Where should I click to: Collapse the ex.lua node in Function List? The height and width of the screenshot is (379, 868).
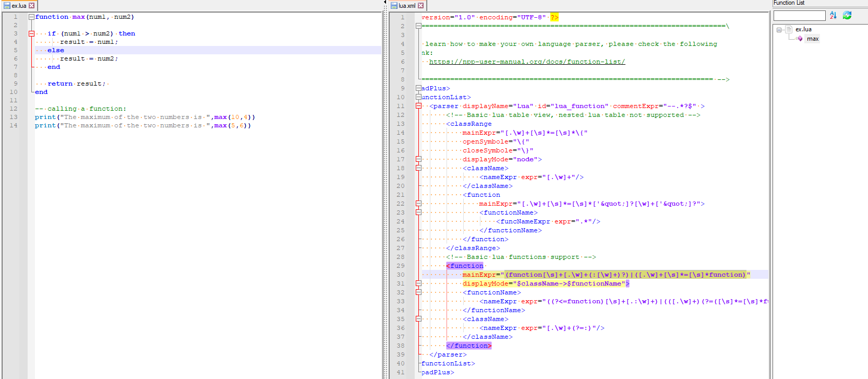779,30
